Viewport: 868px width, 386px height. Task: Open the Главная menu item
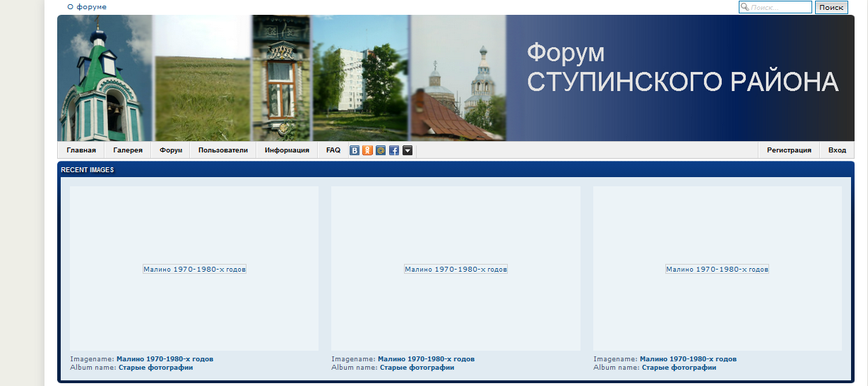coord(81,150)
